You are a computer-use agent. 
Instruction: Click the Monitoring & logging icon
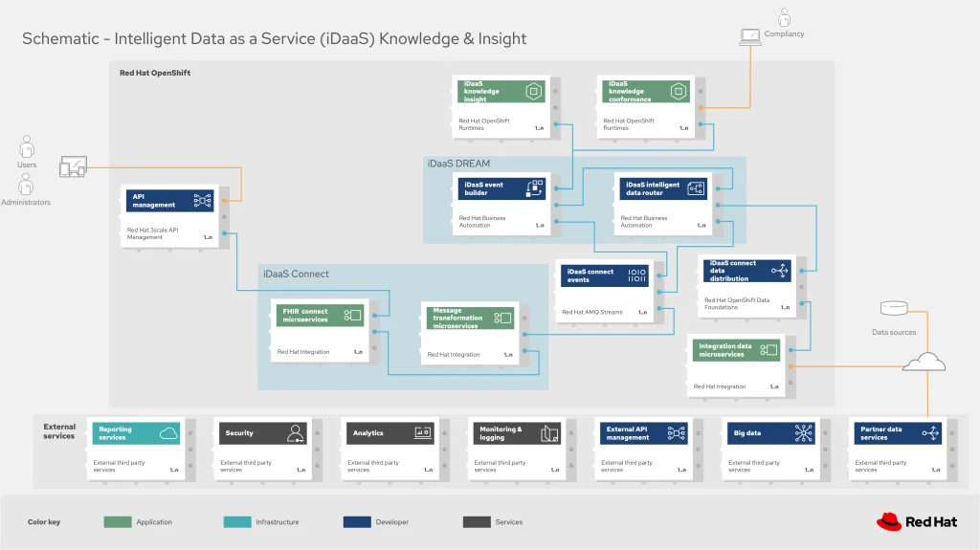pyautogui.click(x=549, y=433)
